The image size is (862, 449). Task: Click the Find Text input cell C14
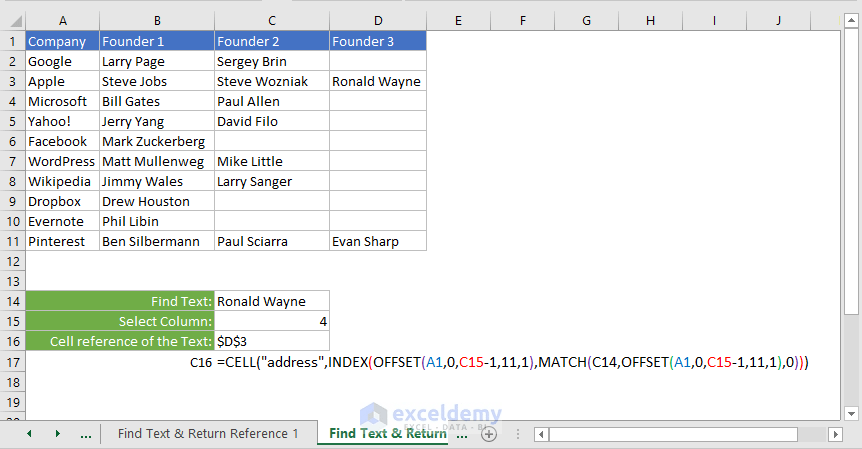coord(272,301)
